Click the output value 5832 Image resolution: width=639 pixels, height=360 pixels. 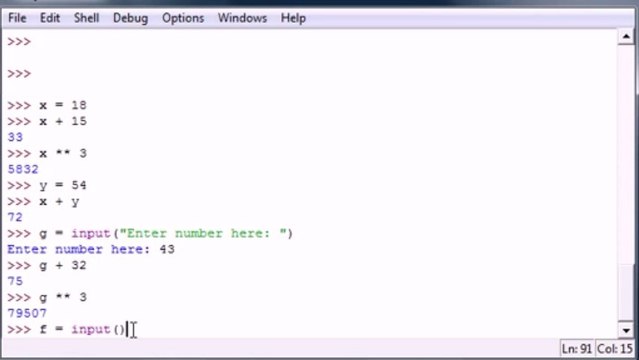[x=23, y=169]
